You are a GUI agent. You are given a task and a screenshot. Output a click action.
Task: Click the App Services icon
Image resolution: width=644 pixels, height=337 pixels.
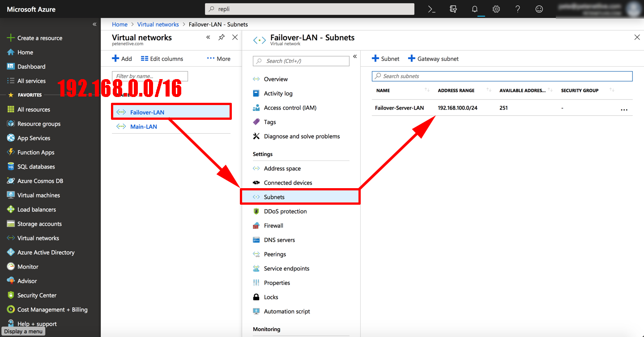point(11,138)
